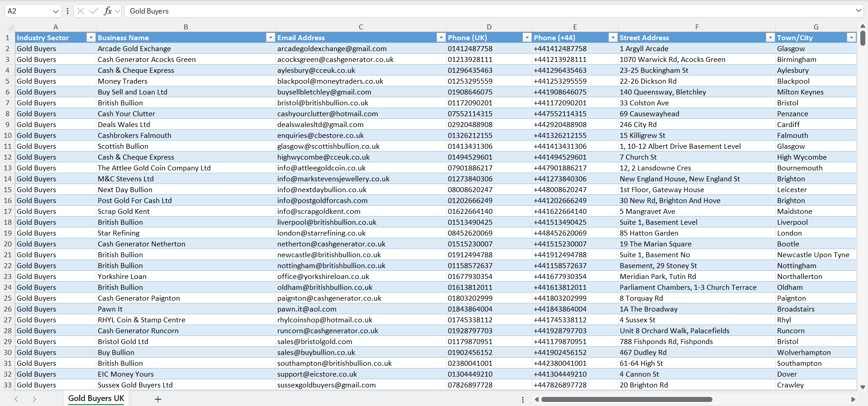Click the scroll down arrow on vertical scrollbar
The image size is (868, 406).
click(x=863, y=387)
